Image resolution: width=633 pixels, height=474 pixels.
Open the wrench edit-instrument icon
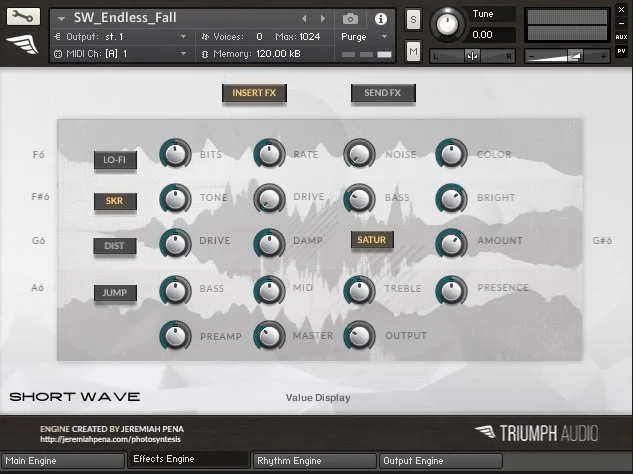[23, 17]
